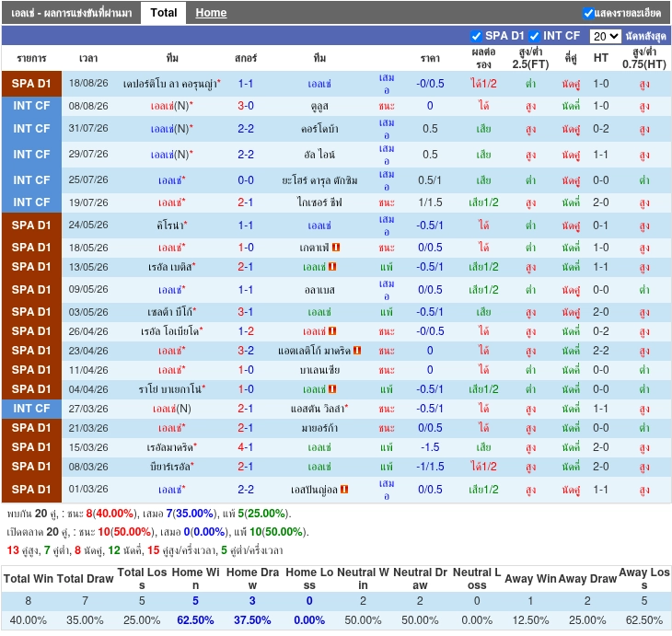672x636 pixels.
Task: Open team เรอัล เบติส link
Action: 170,267
